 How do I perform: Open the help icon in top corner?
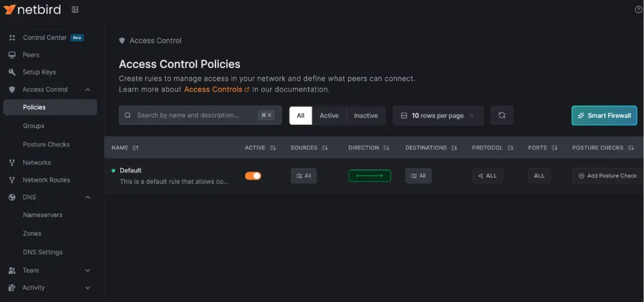pos(638,10)
